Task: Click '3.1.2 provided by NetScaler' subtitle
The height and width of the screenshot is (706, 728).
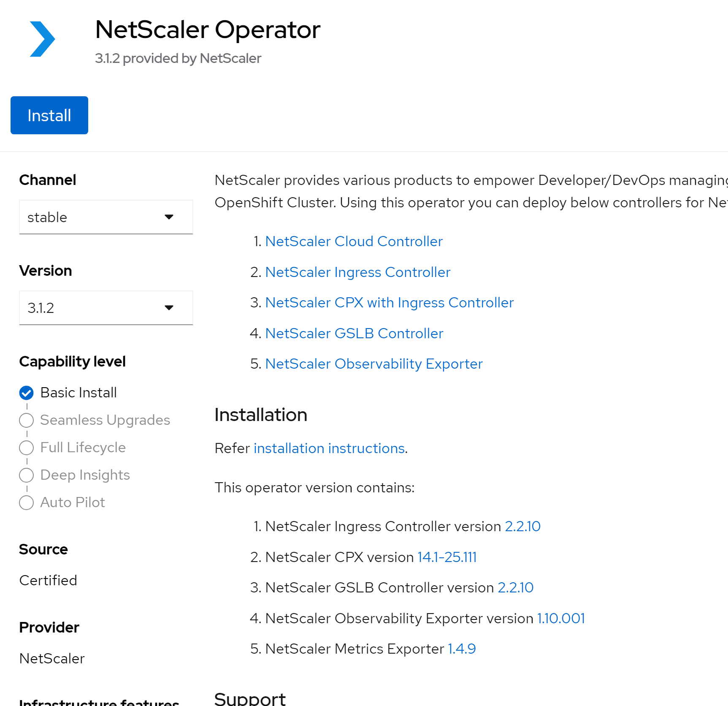Action: [x=178, y=58]
